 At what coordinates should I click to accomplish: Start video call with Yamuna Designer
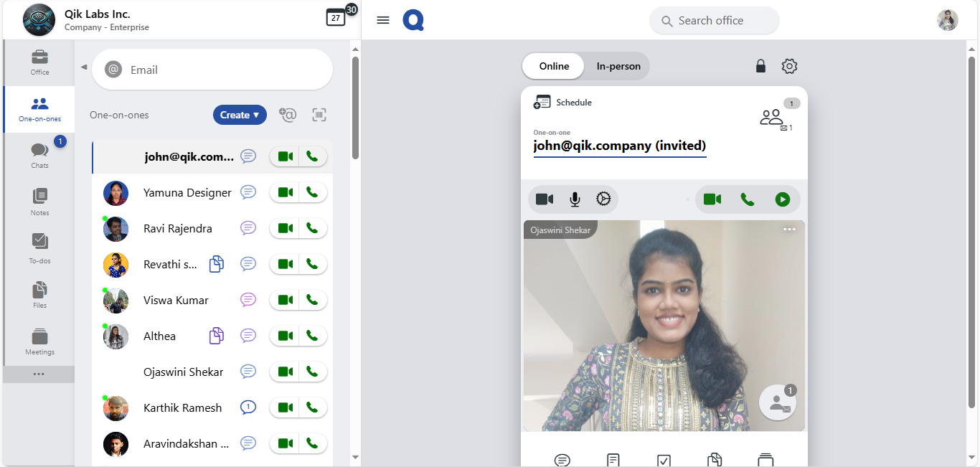[x=285, y=192]
